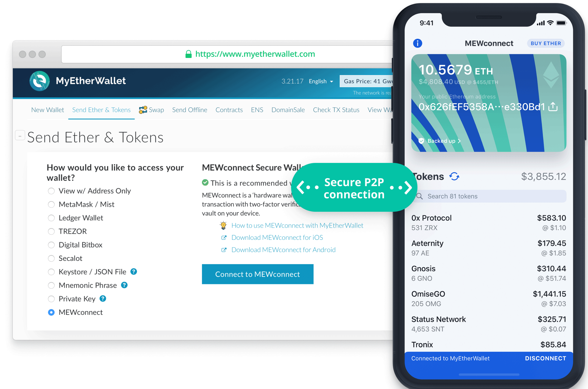
Task: Click the Connect to MEWconnect button
Action: (258, 274)
